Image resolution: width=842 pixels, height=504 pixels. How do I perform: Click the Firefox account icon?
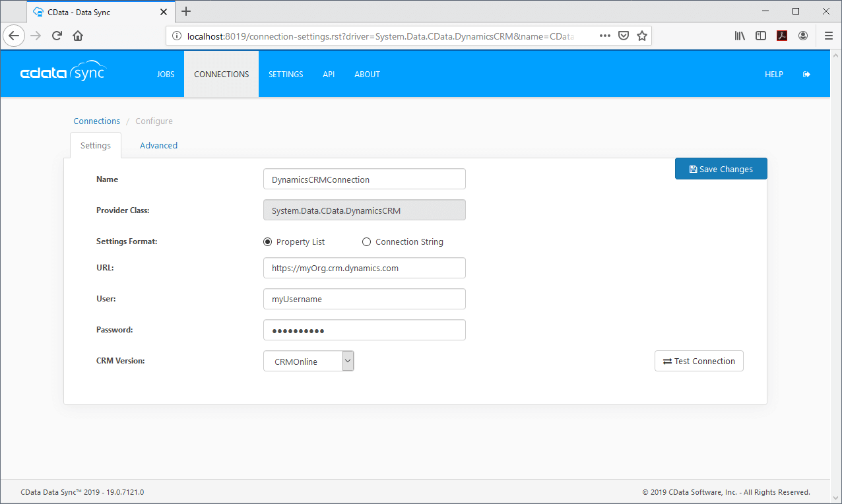tap(803, 36)
